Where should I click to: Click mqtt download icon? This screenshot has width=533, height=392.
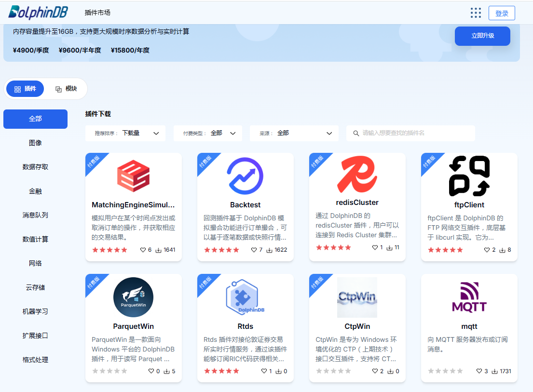[495, 372]
